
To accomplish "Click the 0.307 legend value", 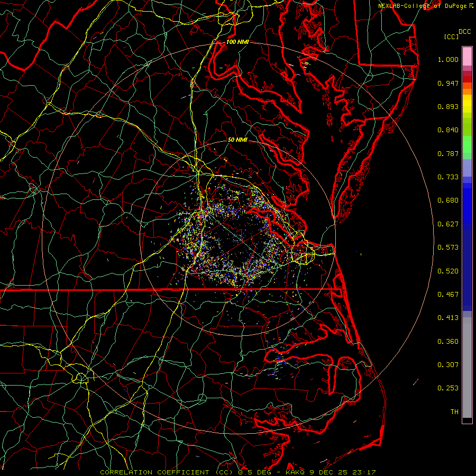I will [x=448, y=365].
